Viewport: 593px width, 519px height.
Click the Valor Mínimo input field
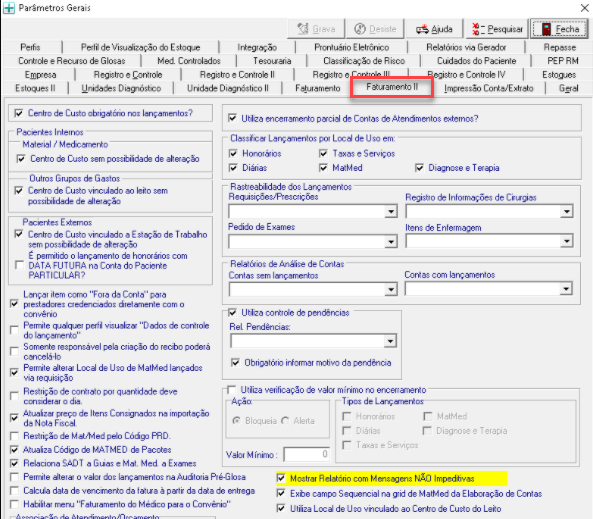(x=307, y=454)
